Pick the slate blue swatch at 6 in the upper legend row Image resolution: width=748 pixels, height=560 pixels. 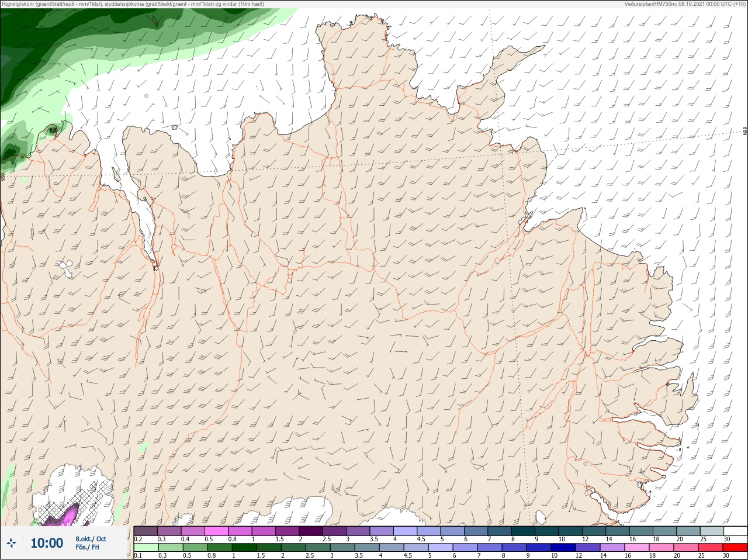(x=476, y=531)
